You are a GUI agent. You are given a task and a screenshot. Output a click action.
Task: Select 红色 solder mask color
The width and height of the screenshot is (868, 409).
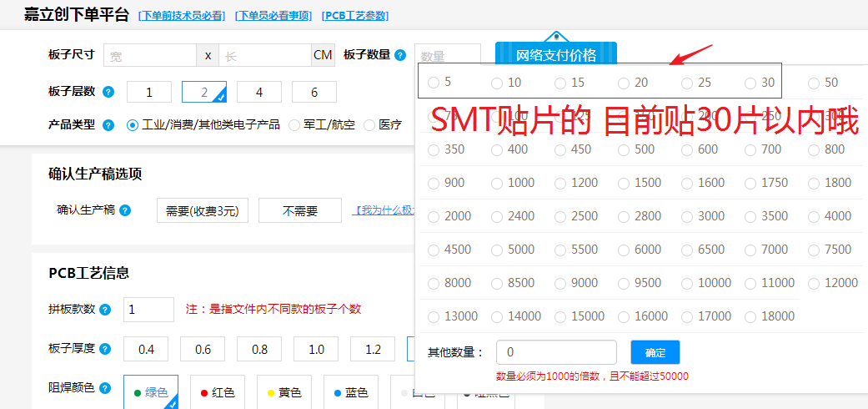tap(218, 392)
